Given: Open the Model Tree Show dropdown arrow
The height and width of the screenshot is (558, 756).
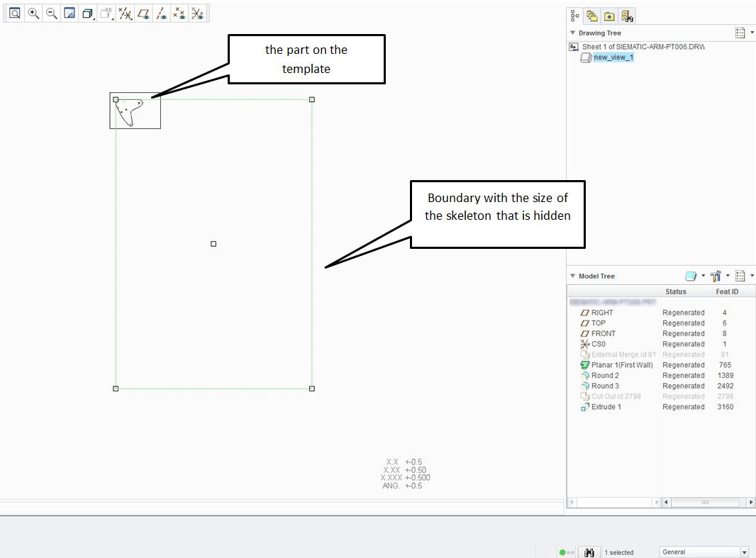Looking at the screenshot, I should pyautogui.click(x=703, y=276).
